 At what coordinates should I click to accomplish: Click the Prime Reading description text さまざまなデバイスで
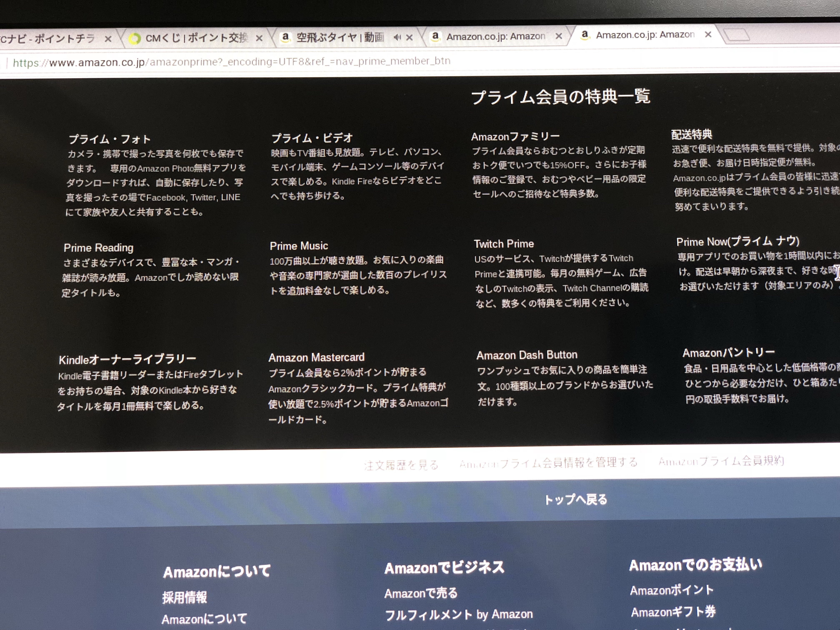coord(151,277)
